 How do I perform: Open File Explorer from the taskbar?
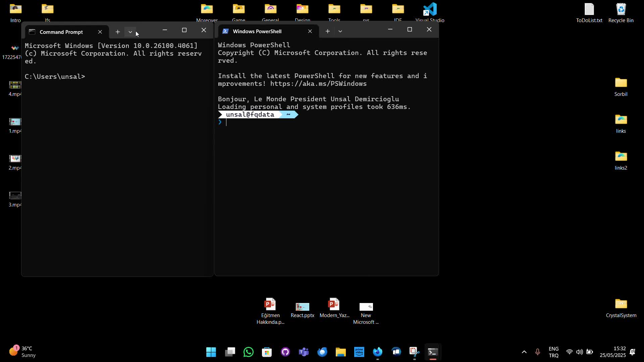click(x=341, y=352)
